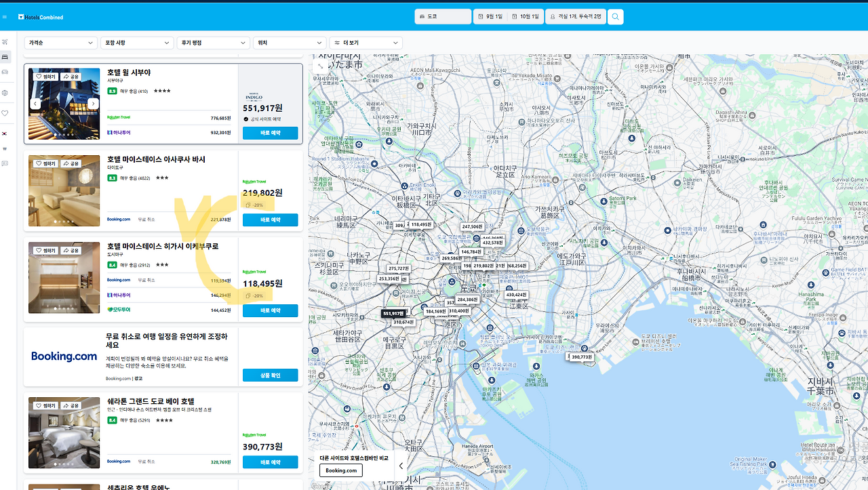Image resolution: width=868 pixels, height=490 pixels.
Task: Open the 객실 1개, 투숙객 2명 selector
Action: click(x=576, y=16)
